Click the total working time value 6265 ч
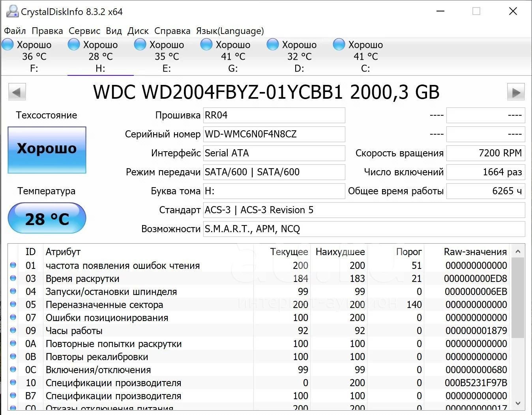This screenshot has height=415, width=532. coord(486,191)
